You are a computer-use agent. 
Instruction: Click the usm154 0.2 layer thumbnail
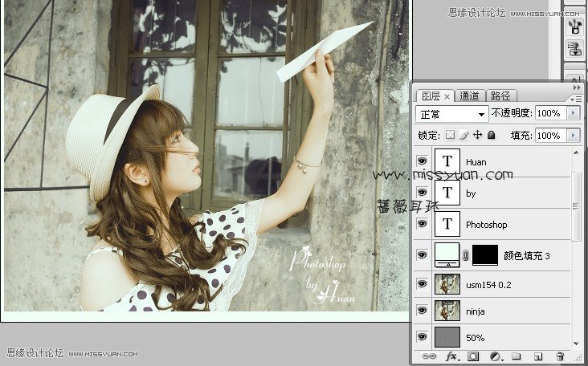(x=447, y=284)
